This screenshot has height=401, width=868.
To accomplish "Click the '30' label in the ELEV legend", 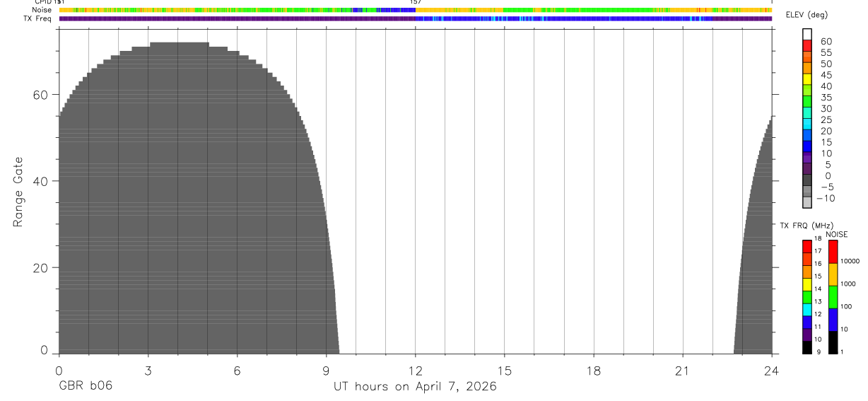I will click(826, 109).
